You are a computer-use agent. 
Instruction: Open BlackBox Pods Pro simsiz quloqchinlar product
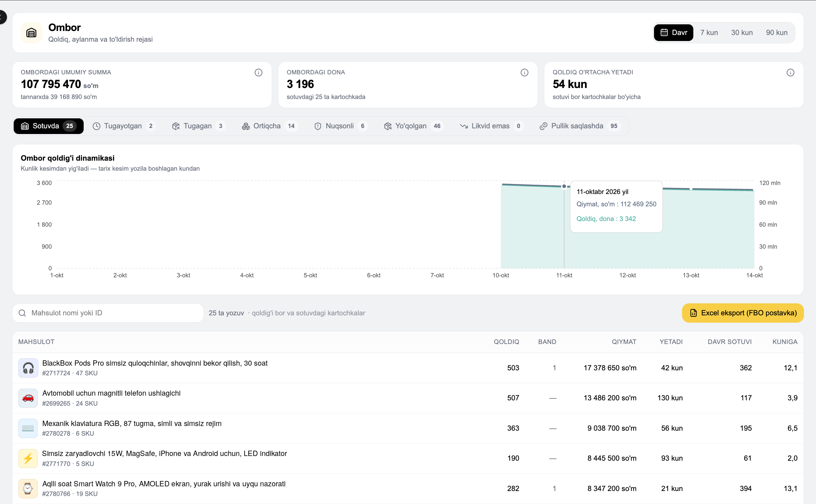[155, 363]
